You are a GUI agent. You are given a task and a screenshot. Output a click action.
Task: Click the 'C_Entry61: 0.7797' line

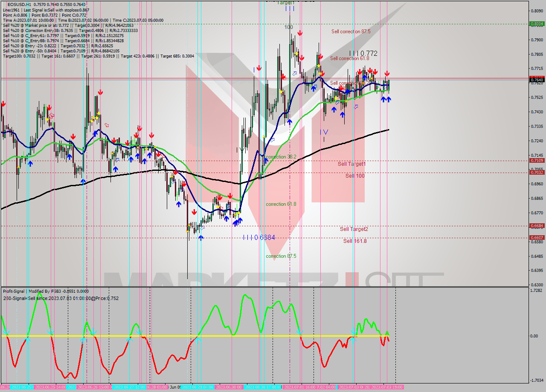pos(64,35)
